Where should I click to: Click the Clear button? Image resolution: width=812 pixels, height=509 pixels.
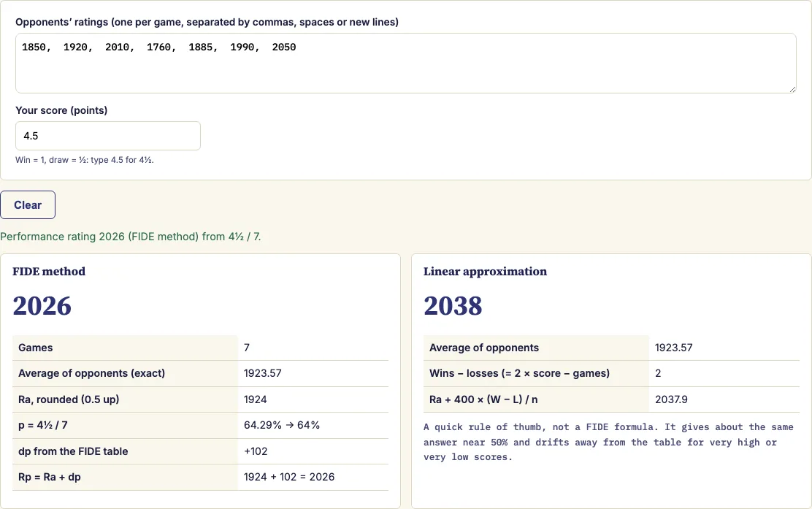tap(28, 205)
